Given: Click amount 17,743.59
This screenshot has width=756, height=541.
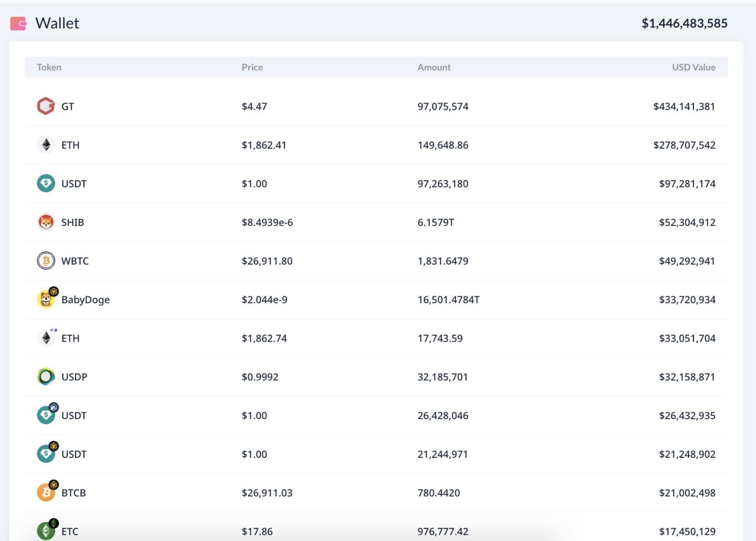Looking at the screenshot, I should pos(440,338).
